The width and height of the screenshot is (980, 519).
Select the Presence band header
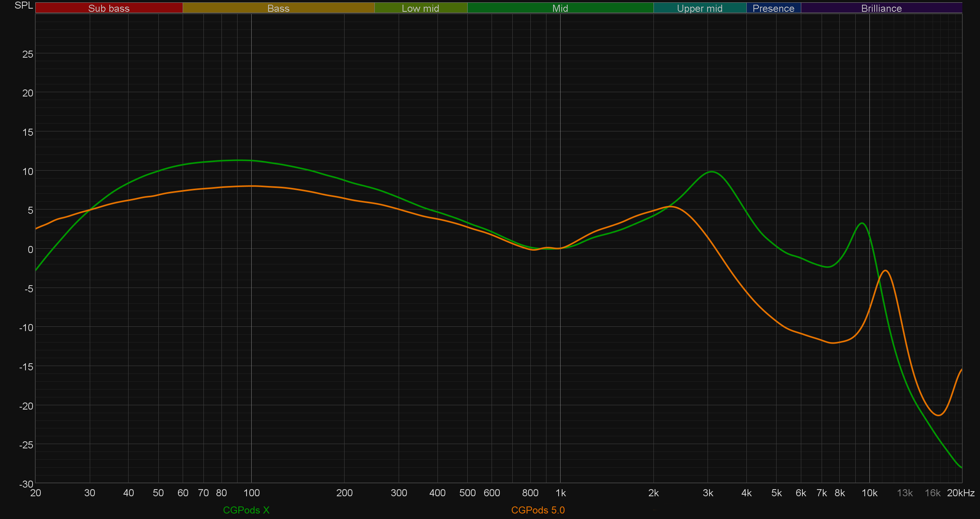pos(773,8)
